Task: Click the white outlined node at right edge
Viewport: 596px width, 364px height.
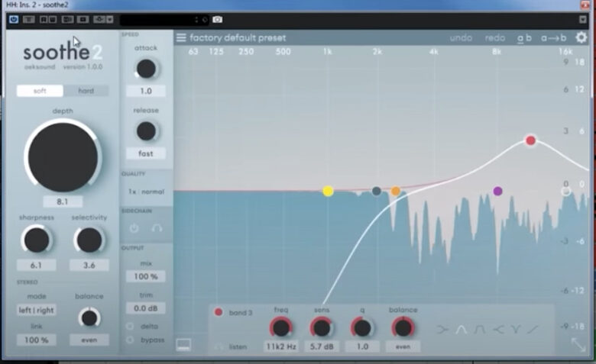Action: [x=565, y=192]
